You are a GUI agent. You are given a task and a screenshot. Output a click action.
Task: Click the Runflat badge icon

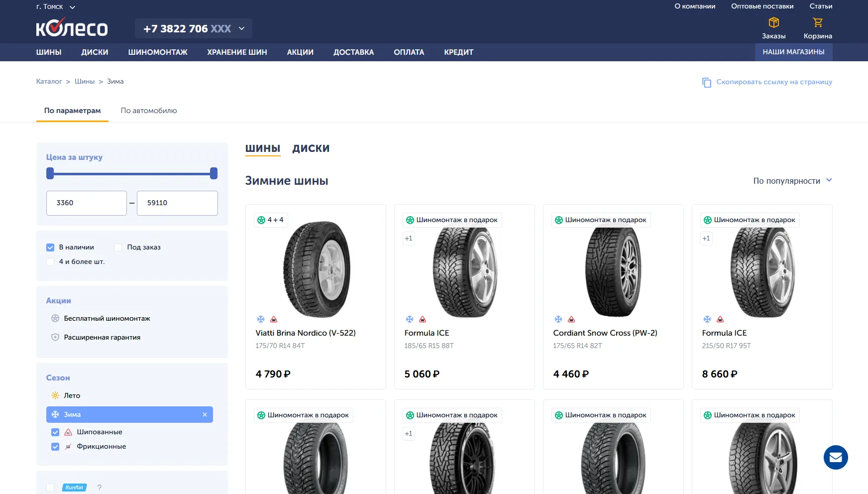(75, 488)
